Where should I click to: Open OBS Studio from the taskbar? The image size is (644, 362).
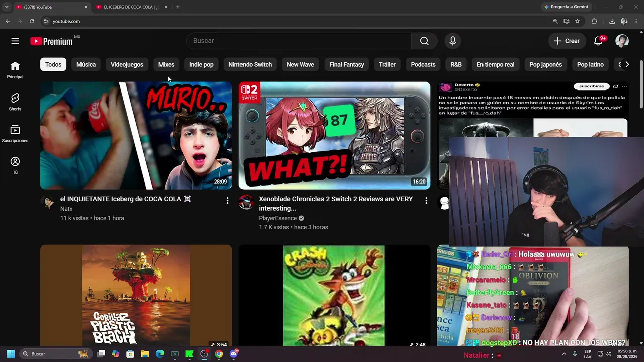(204, 354)
